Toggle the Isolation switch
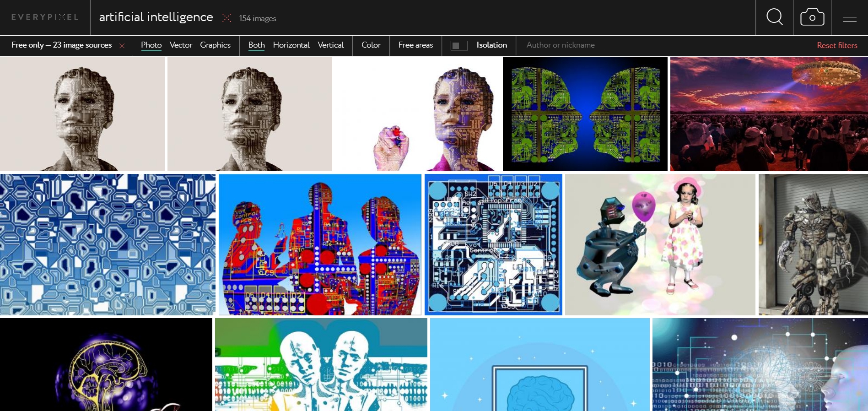868x411 pixels. click(459, 45)
